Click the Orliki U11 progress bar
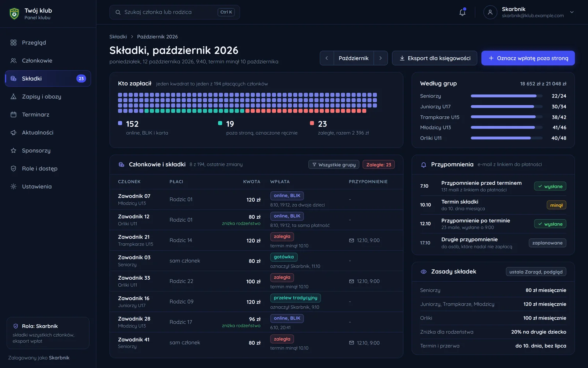 tap(506, 138)
